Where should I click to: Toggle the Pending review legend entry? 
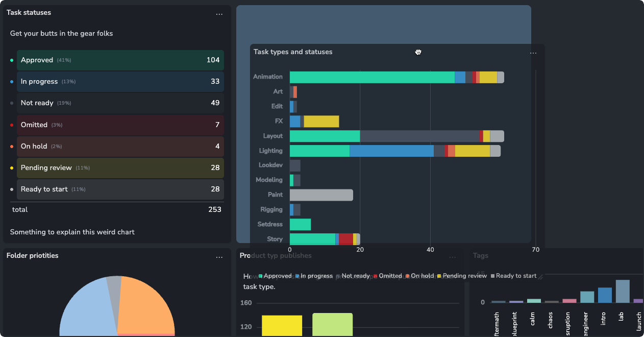(462, 276)
